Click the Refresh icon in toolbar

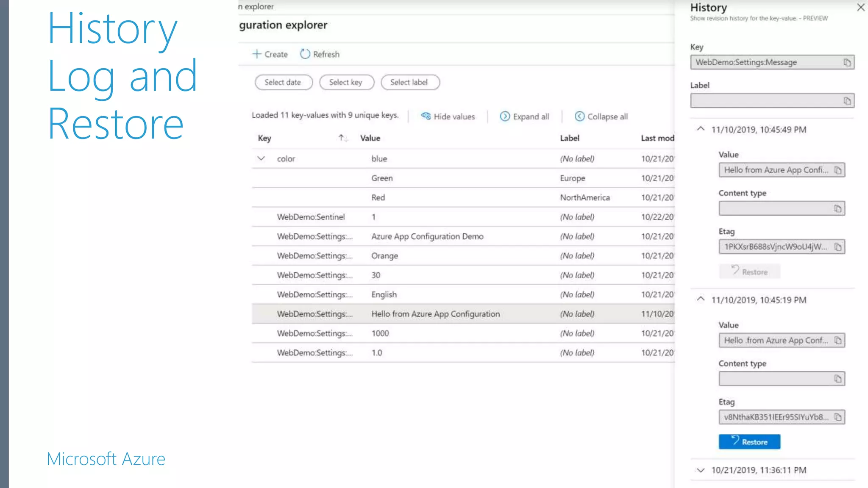tap(305, 54)
